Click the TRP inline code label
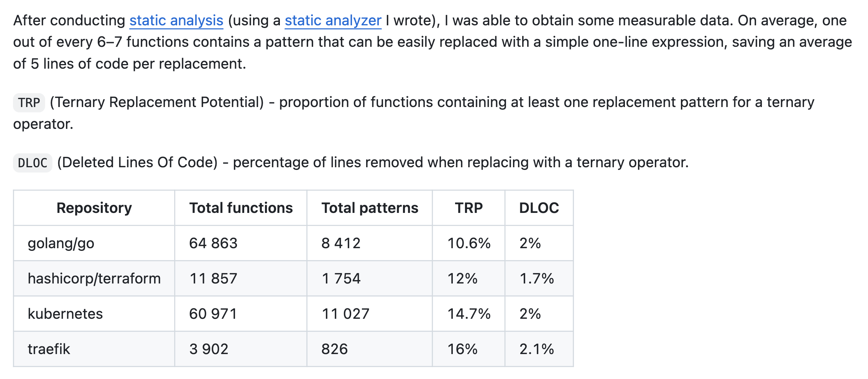The image size is (868, 379). pos(29,103)
